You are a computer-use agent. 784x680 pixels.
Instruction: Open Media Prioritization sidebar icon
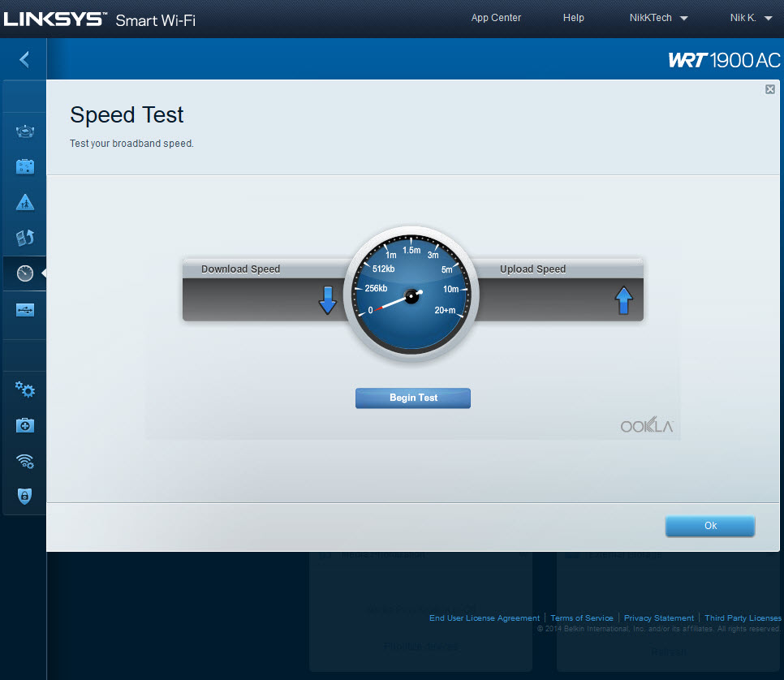click(x=25, y=238)
